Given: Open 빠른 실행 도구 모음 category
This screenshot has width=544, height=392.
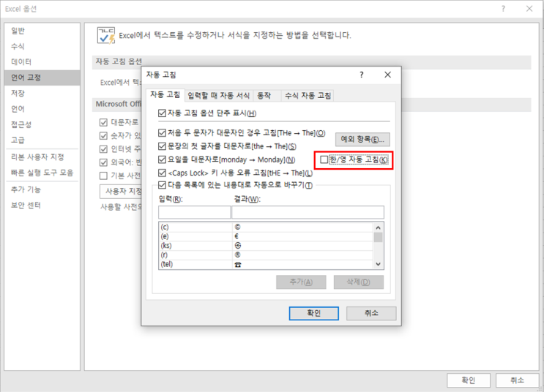Looking at the screenshot, I should click(42, 173).
